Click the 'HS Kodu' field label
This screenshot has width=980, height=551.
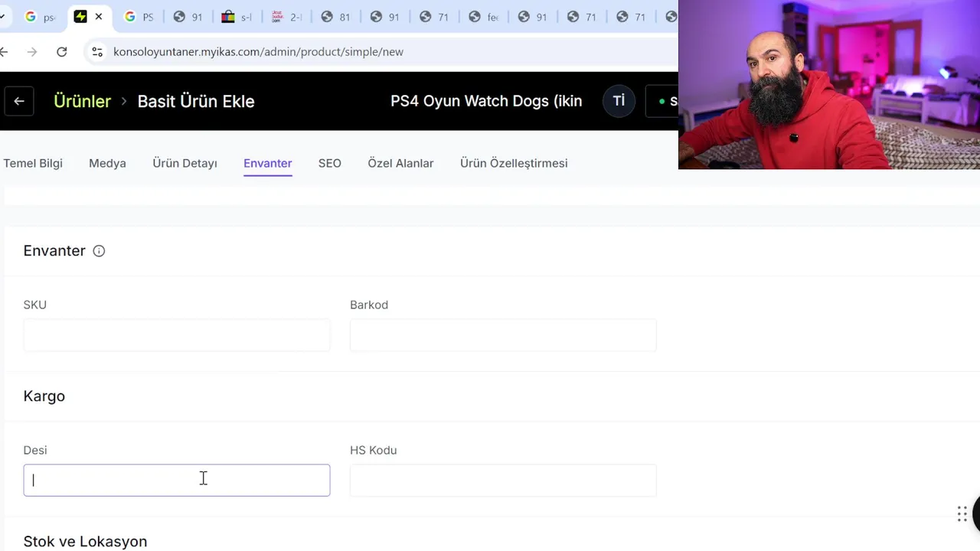(374, 450)
